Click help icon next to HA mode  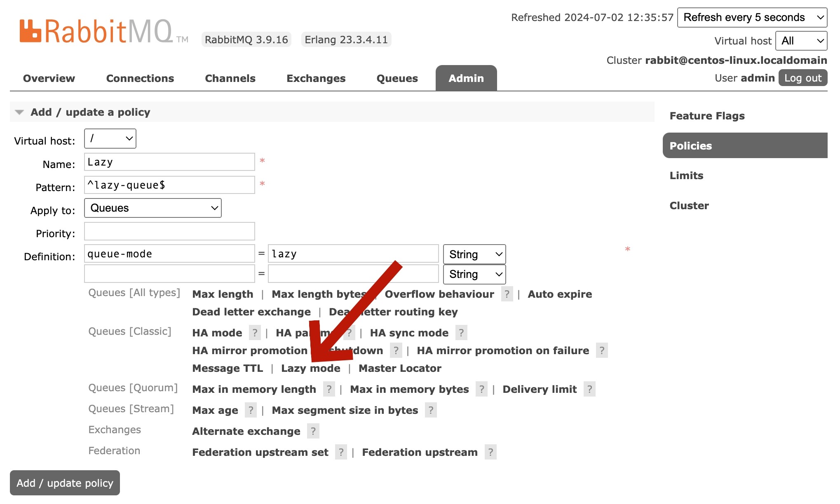255,333
